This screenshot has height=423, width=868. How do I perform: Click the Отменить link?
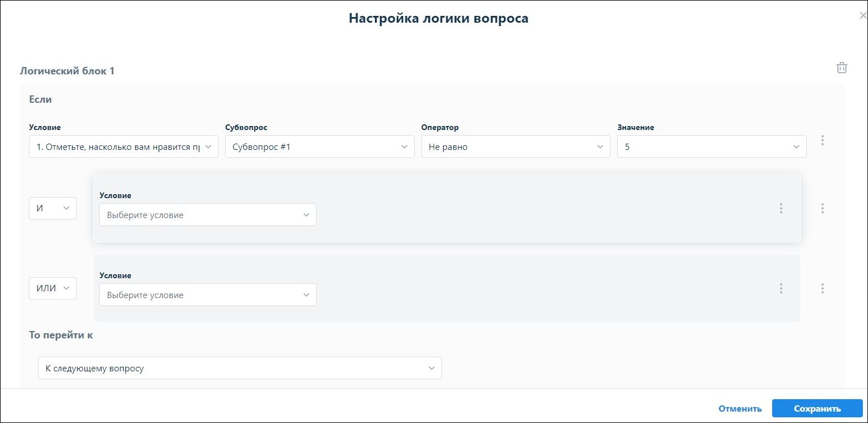[x=740, y=409]
